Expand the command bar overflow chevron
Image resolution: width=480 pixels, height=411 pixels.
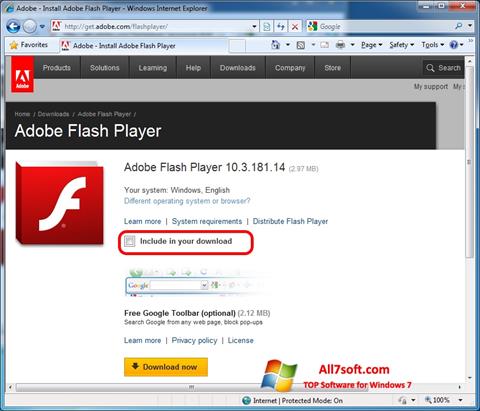(x=471, y=41)
